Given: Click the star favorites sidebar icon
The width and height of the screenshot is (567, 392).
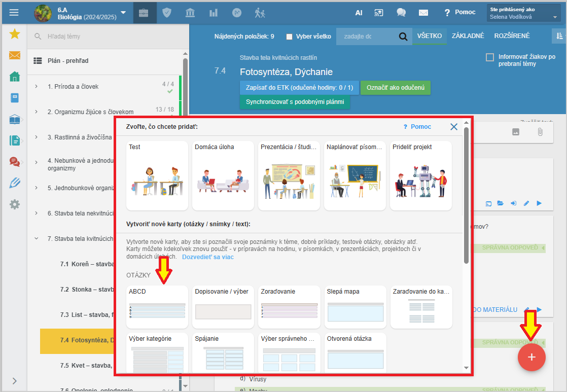Looking at the screenshot, I should [x=15, y=34].
